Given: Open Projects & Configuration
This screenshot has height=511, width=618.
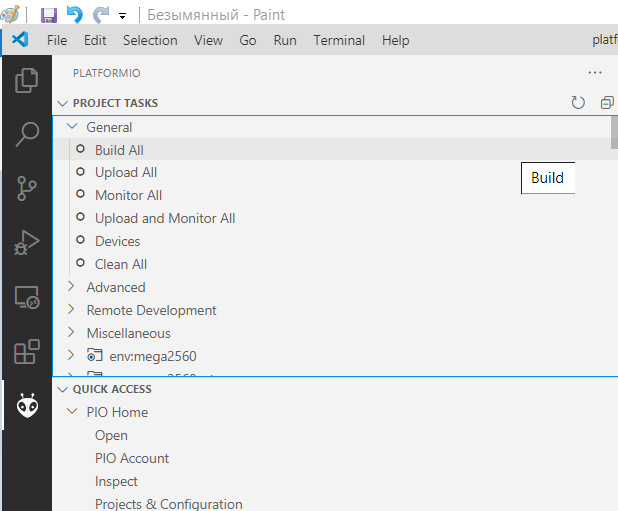Looking at the screenshot, I should [168, 504].
